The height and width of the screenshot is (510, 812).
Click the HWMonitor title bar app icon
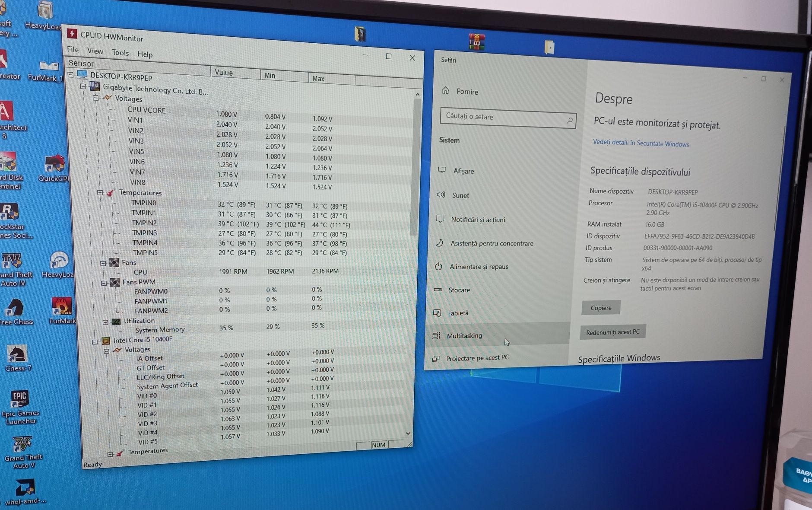[x=72, y=34]
